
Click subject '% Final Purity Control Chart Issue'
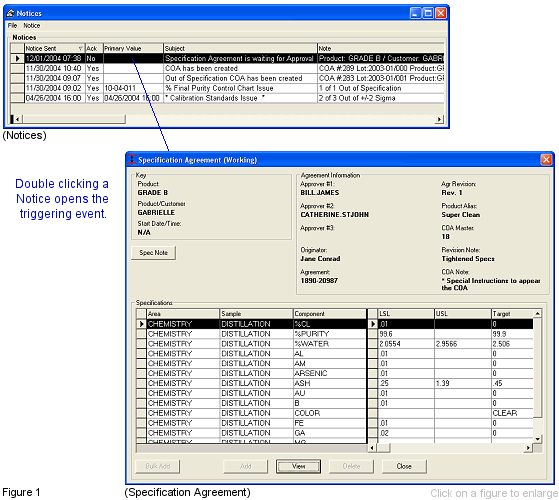[x=219, y=88]
